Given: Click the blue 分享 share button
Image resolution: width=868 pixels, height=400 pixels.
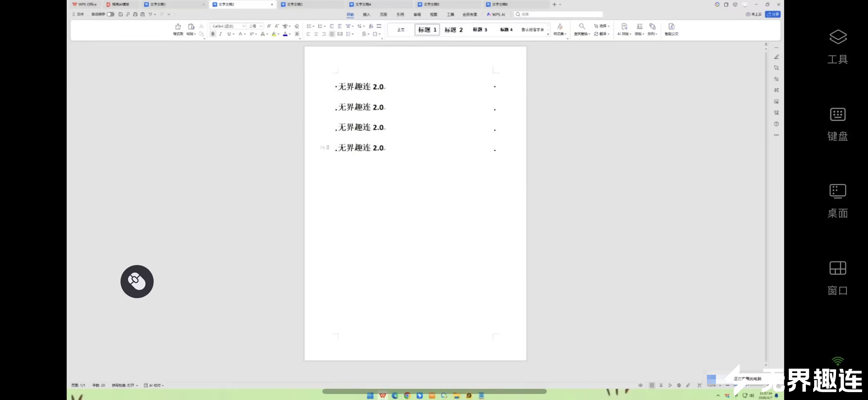Looking at the screenshot, I should point(773,14).
